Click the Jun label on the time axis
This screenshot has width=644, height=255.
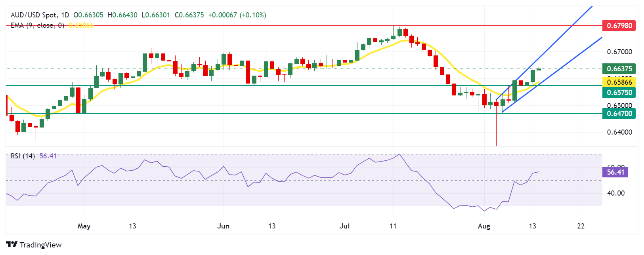pyautogui.click(x=224, y=226)
